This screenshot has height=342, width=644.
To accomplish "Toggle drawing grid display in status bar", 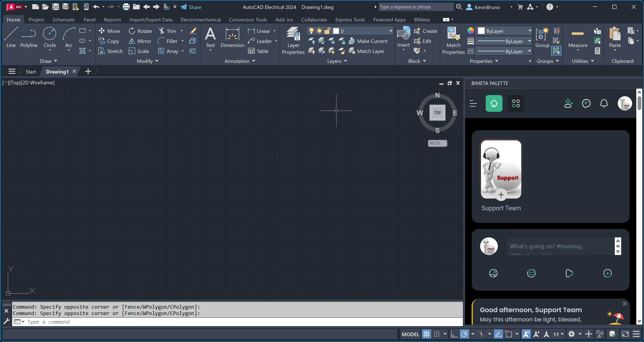I will (426, 334).
